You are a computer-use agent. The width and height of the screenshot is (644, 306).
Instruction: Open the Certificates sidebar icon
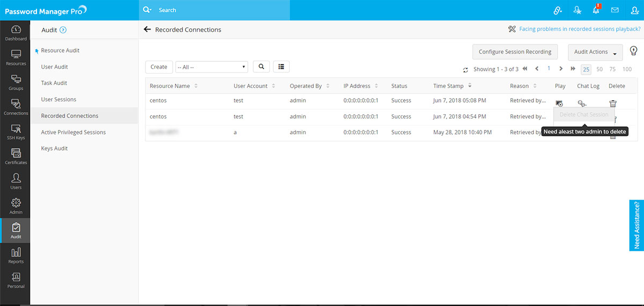(16, 157)
